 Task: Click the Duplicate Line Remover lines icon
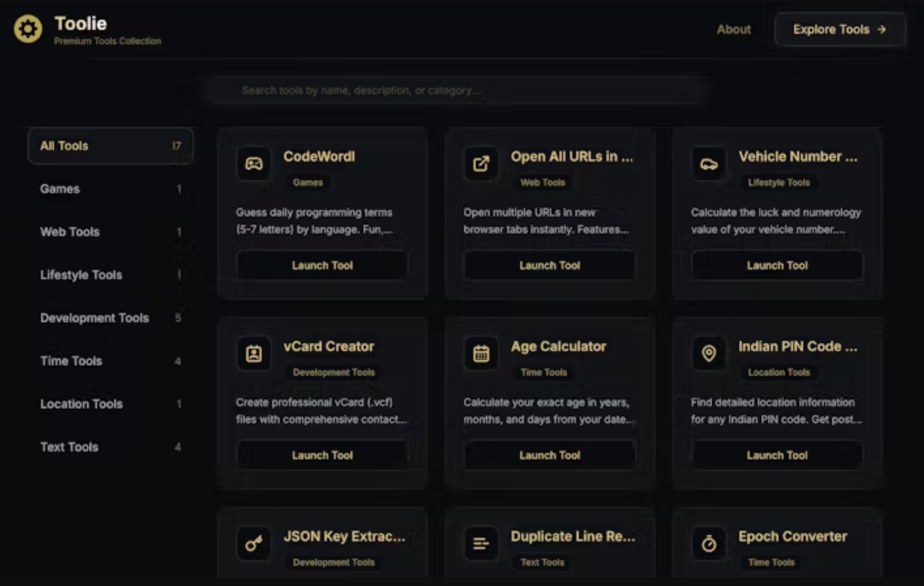(x=481, y=544)
